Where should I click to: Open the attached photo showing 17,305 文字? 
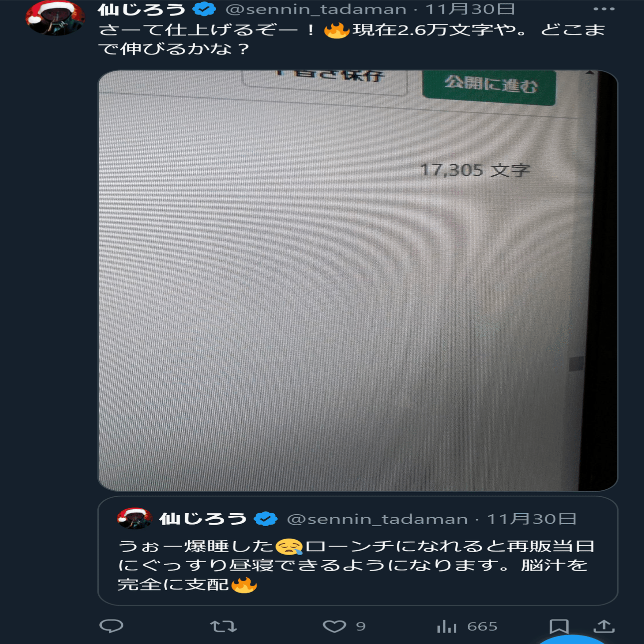[358, 281]
